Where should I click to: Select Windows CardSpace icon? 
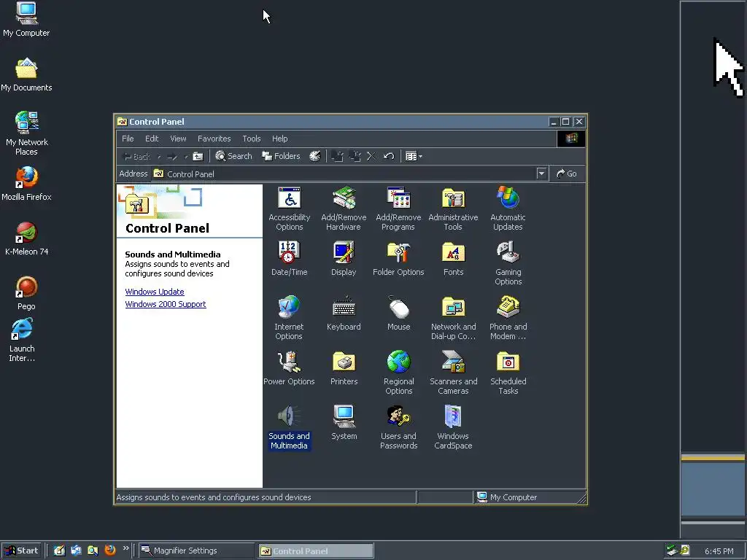click(453, 427)
